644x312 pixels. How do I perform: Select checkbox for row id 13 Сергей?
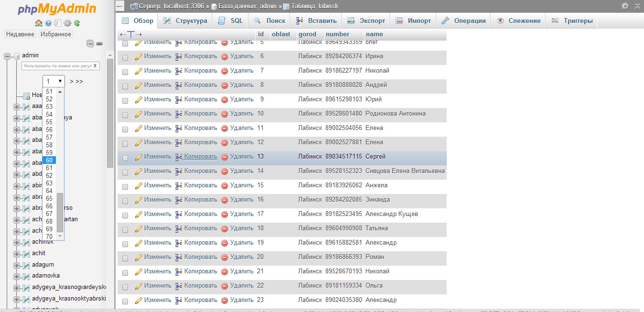(125, 158)
